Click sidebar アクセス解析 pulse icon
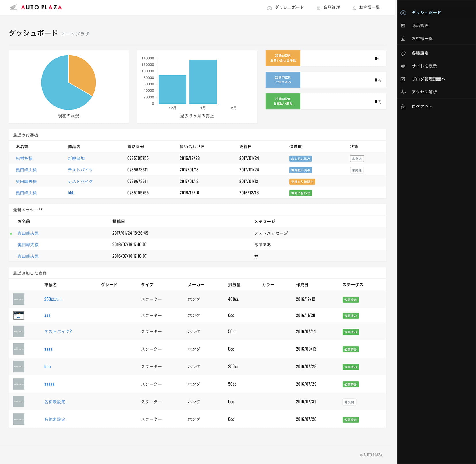This screenshot has height=464, width=476. [403, 92]
